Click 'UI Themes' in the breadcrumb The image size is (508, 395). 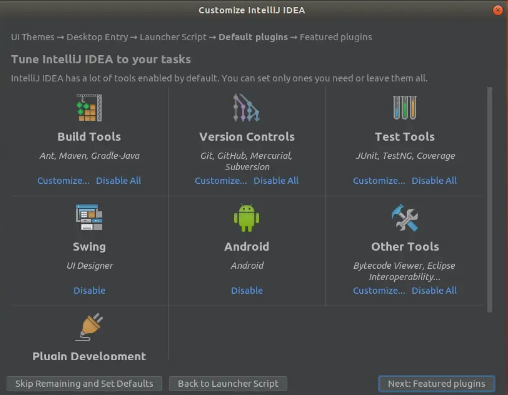32,37
